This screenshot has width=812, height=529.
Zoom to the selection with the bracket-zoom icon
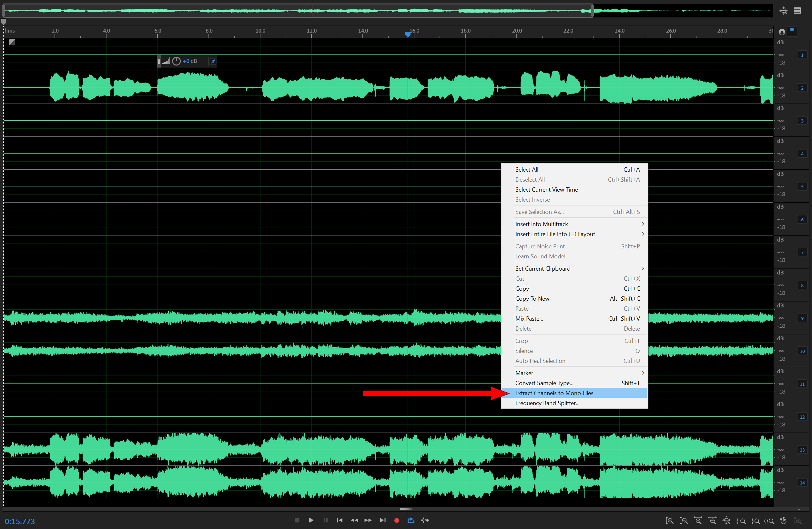(770, 521)
